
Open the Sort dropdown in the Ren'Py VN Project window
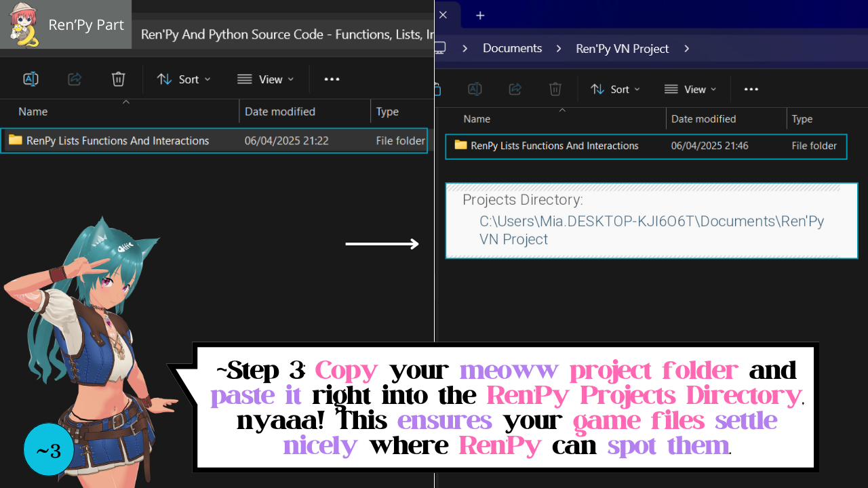[x=616, y=89]
